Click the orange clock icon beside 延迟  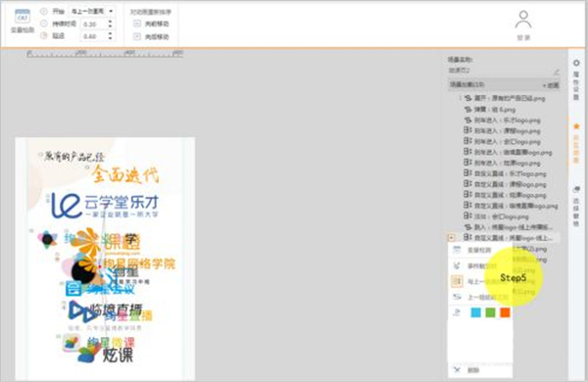[x=44, y=35]
